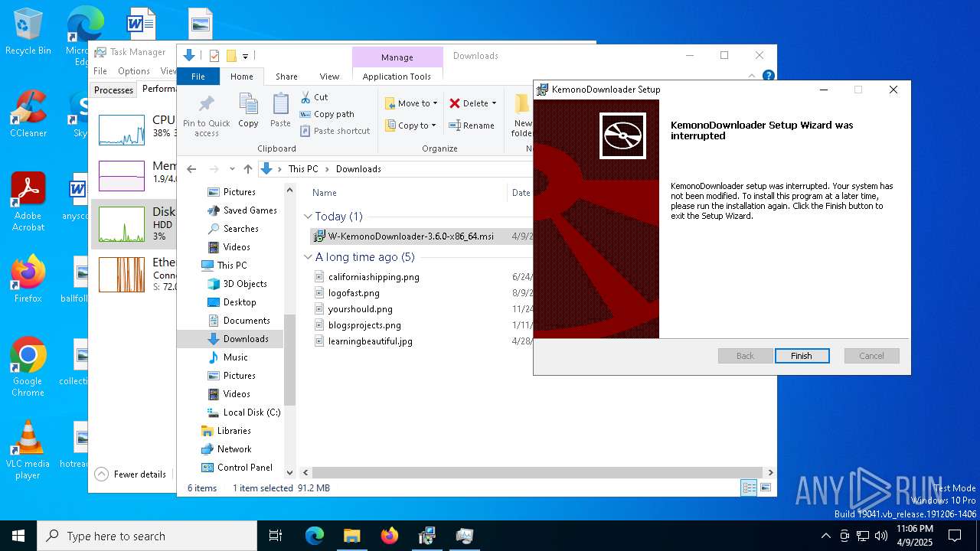
Task: Open the Delete dropdown in Organize group
Action: [472, 103]
